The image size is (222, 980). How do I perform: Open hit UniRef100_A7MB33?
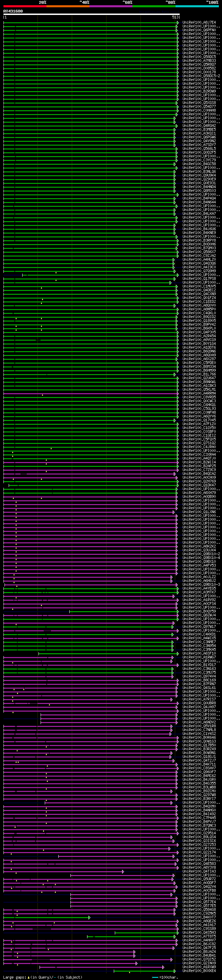tap(199, 60)
